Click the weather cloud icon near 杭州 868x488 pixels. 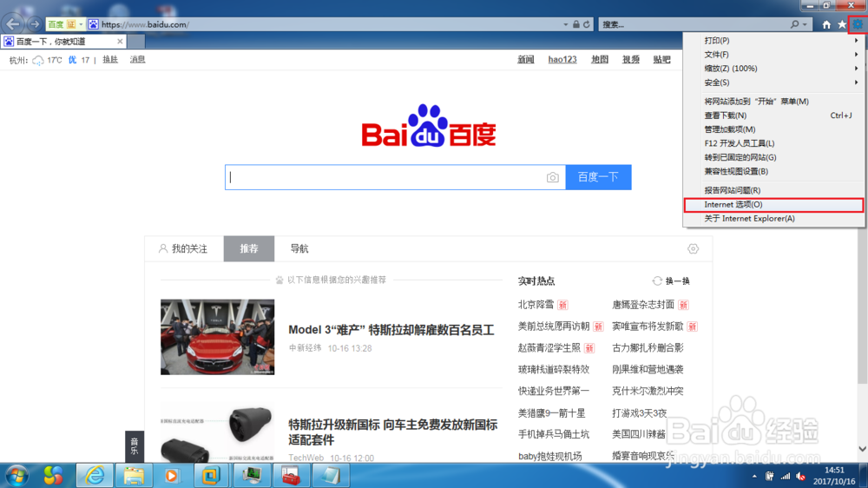pos(37,61)
